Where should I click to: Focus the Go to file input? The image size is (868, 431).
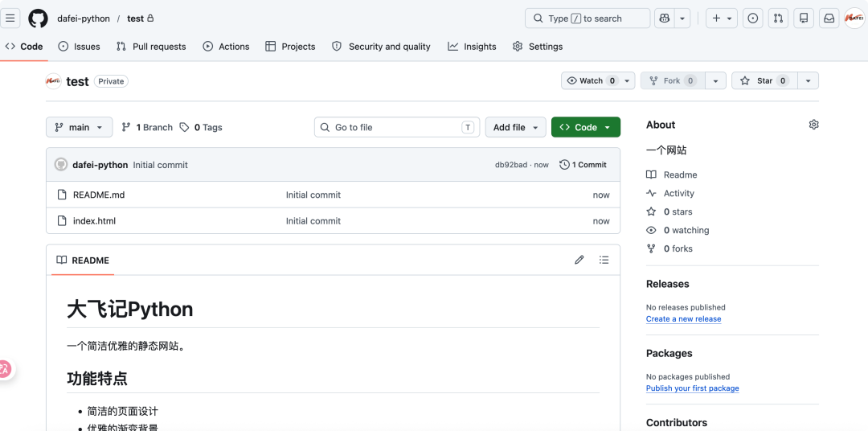click(x=397, y=127)
